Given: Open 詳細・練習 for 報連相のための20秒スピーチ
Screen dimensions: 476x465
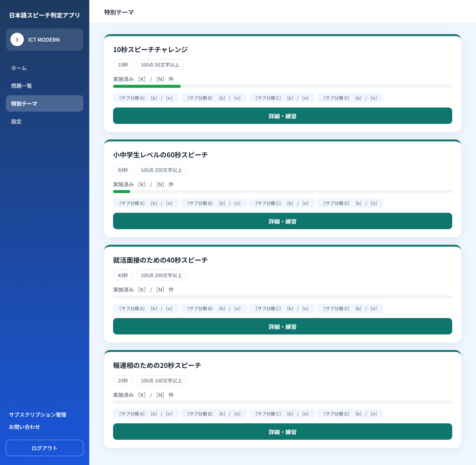Looking at the screenshot, I should 283,431.
